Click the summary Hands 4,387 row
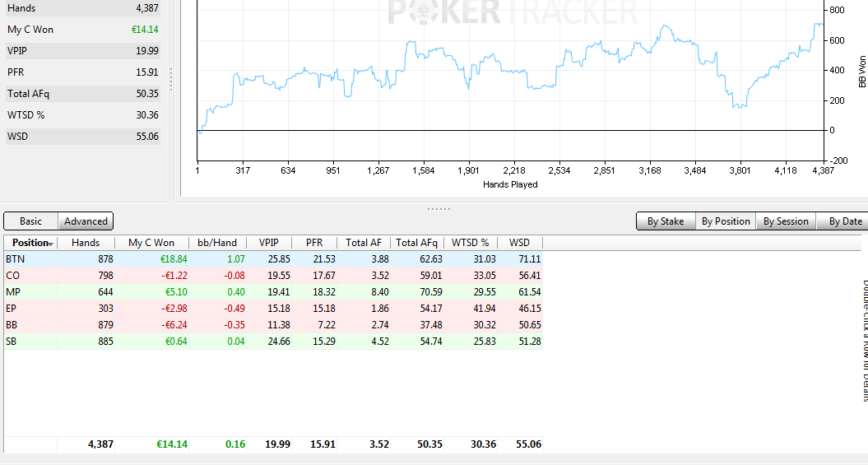Viewport: 868px width, 465px height. (x=83, y=8)
